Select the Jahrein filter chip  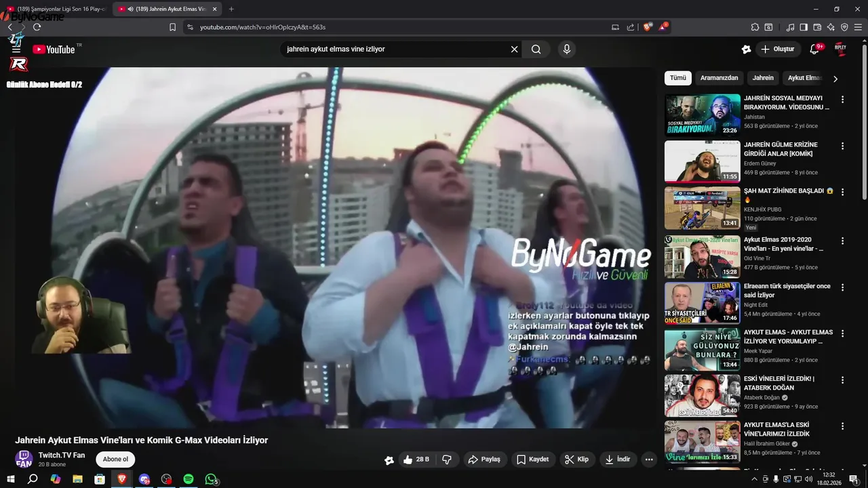763,78
